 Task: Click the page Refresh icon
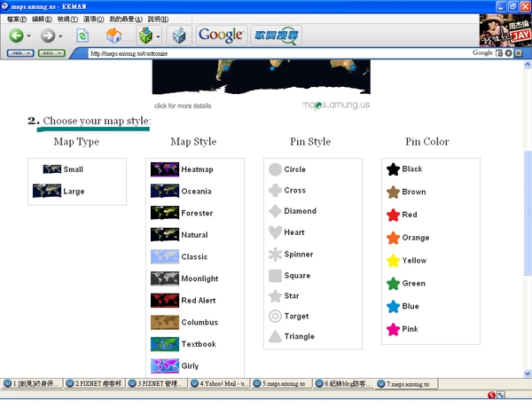point(82,35)
